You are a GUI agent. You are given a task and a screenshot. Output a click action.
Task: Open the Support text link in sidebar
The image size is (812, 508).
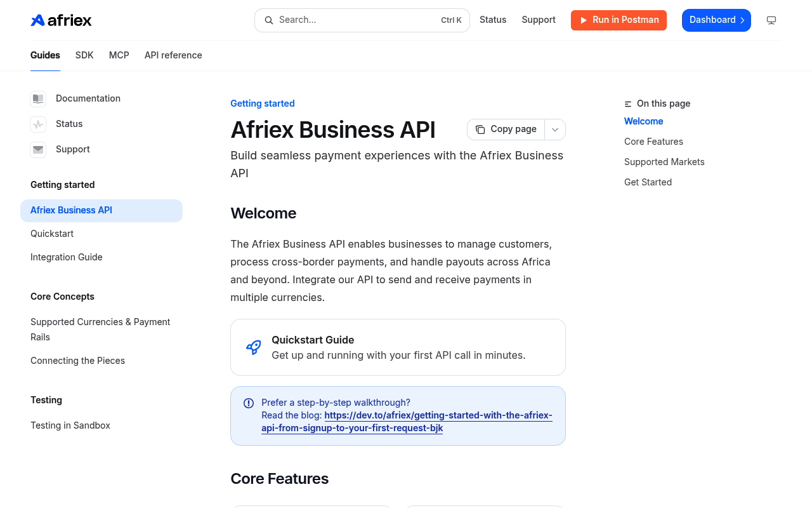73,149
